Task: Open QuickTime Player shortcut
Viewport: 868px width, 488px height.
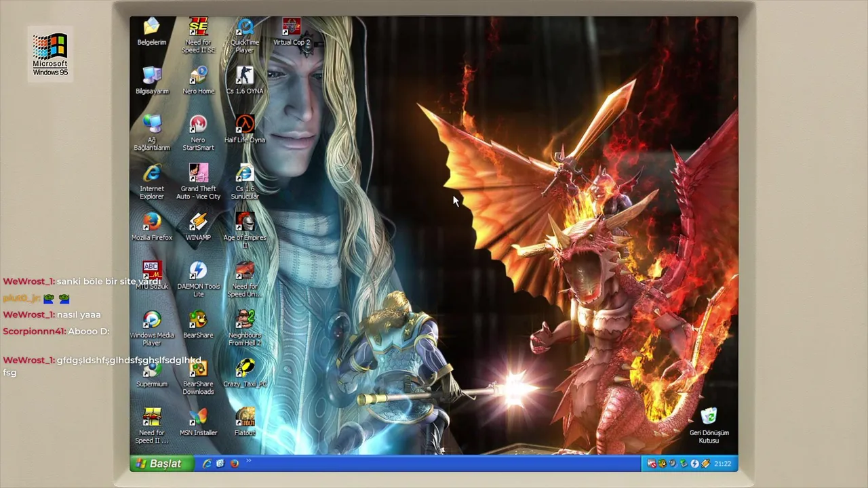Action: click(x=245, y=36)
